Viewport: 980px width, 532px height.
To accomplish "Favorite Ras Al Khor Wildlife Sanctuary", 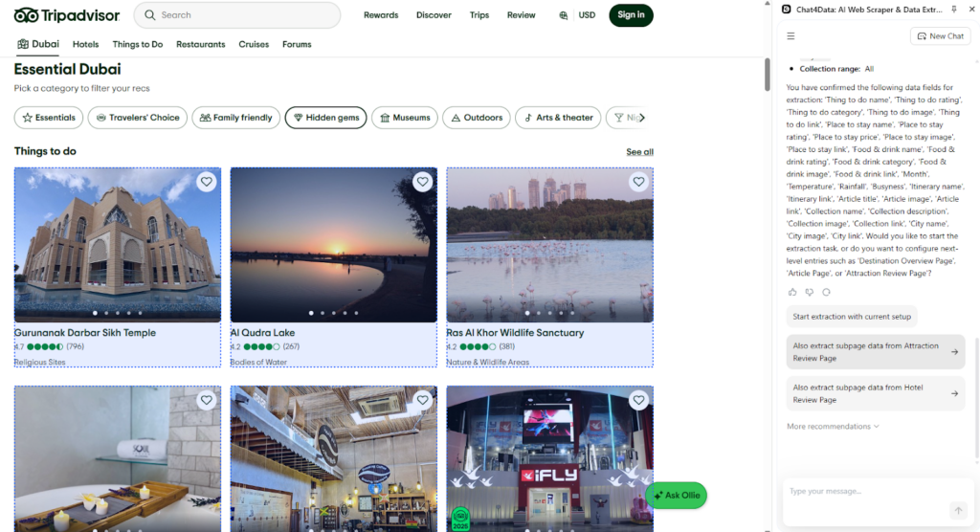I will 638,182.
